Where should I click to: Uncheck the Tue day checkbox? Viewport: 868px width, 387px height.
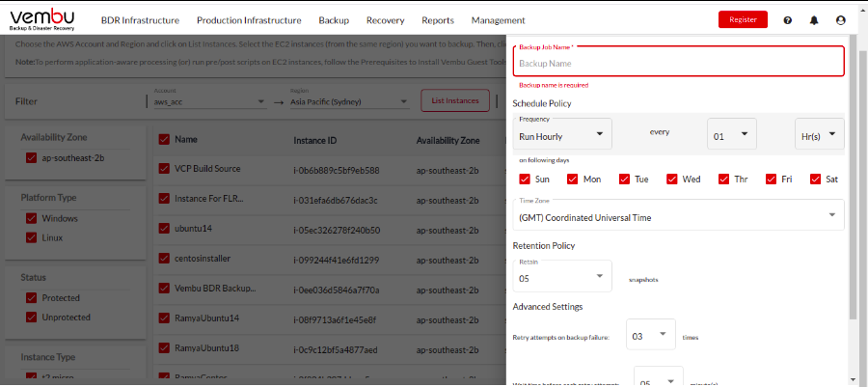pyautogui.click(x=624, y=179)
